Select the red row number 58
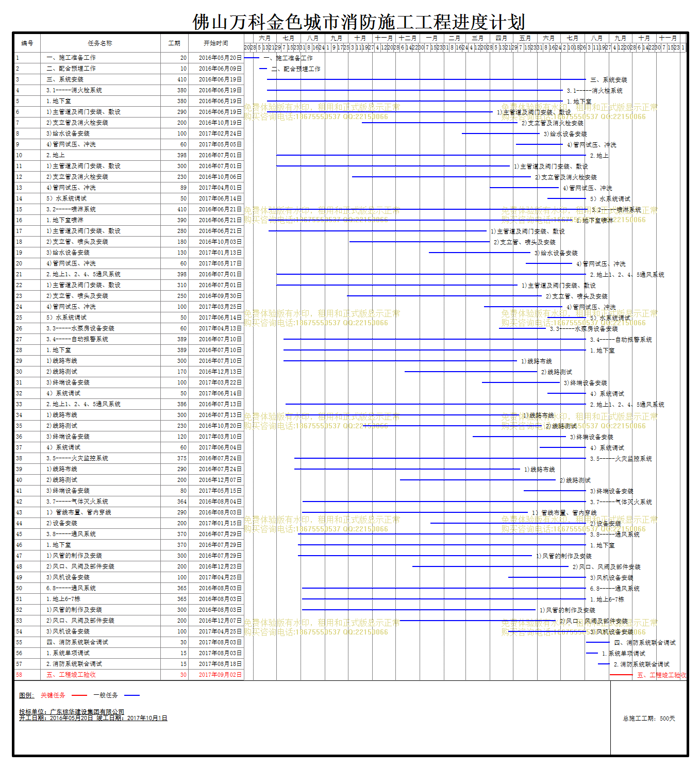700x768 pixels. [x=27, y=675]
